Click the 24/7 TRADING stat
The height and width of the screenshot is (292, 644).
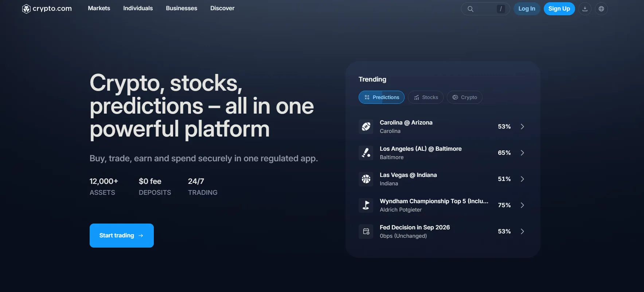(203, 187)
